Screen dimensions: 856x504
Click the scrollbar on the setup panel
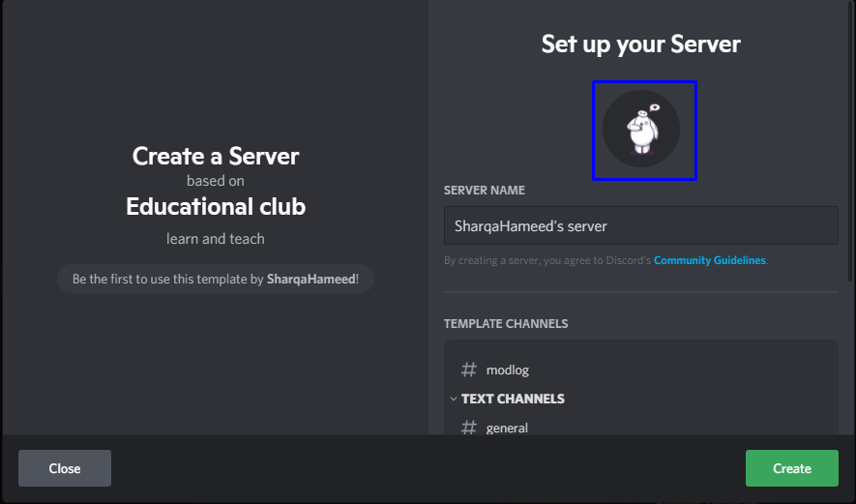[x=851, y=142]
